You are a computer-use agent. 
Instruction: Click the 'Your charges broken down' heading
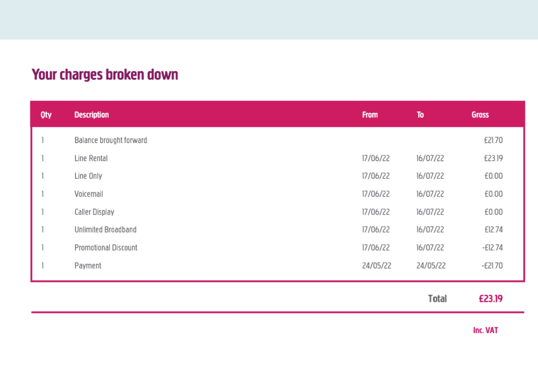point(105,74)
